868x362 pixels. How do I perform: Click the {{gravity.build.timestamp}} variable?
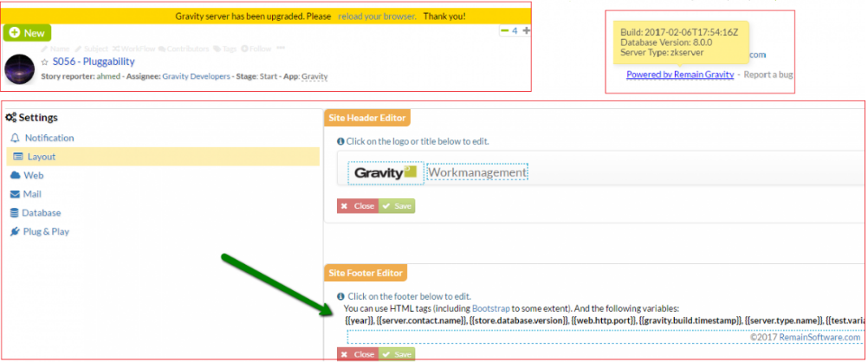point(690,320)
